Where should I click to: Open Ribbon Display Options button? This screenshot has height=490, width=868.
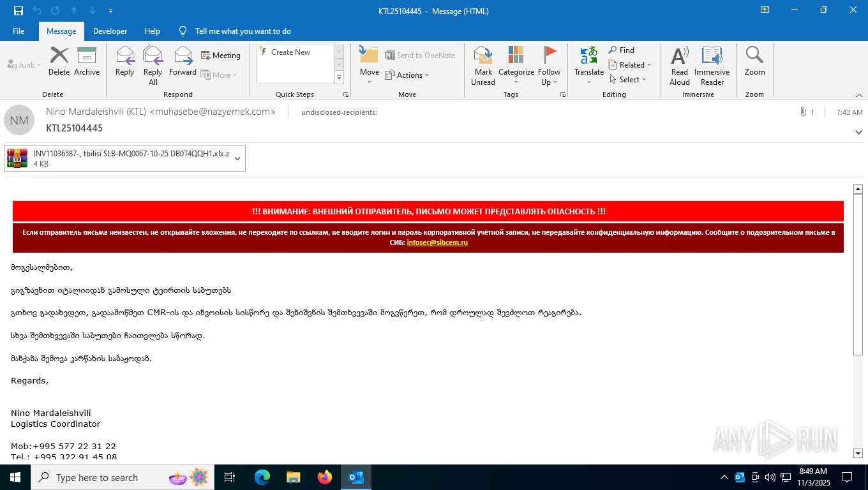(x=765, y=10)
